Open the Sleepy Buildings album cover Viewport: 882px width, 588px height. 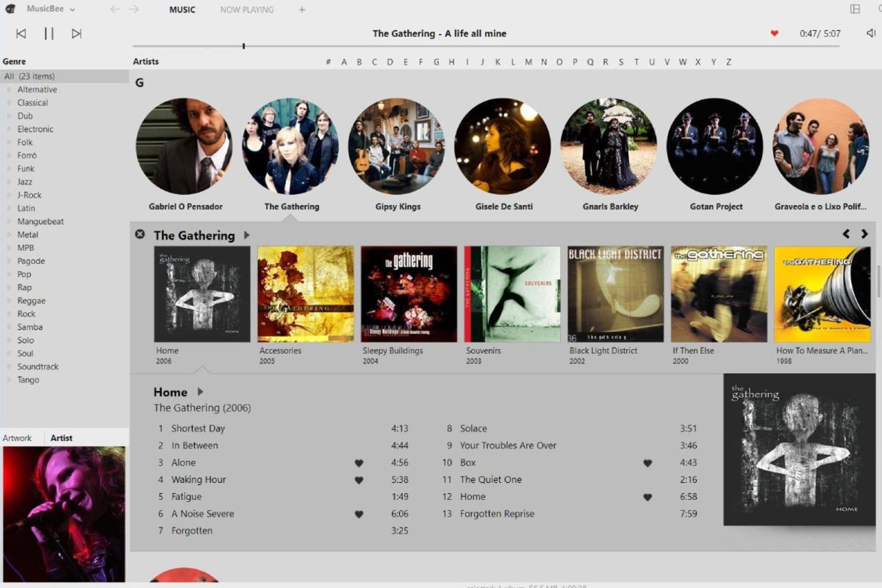click(409, 294)
